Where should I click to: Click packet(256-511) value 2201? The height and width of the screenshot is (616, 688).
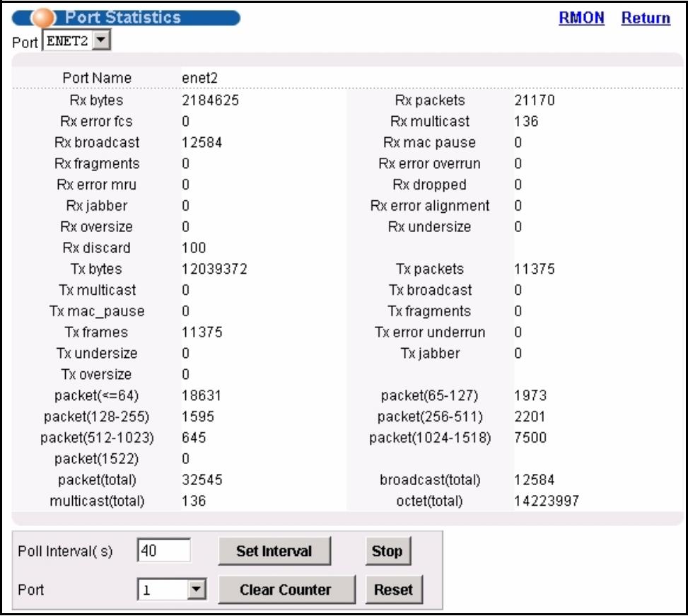click(x=530, y=417)
